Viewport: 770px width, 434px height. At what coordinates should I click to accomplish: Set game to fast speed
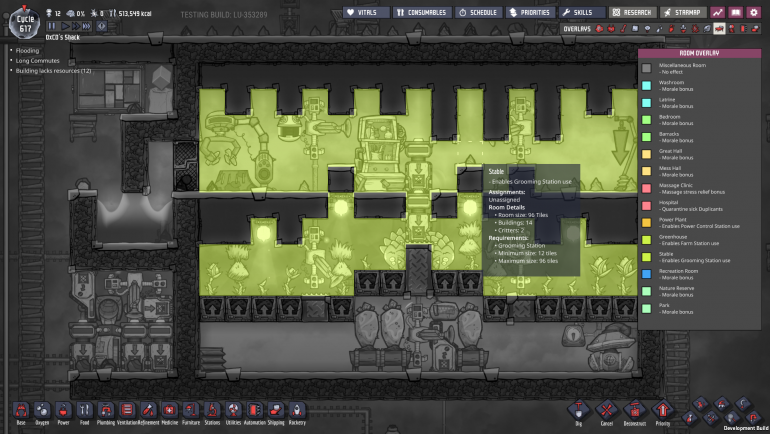76,26
